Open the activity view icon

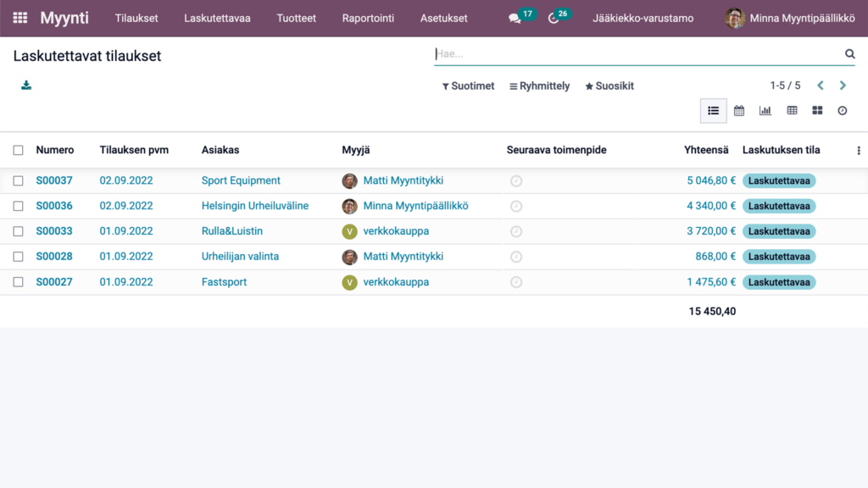842,110
